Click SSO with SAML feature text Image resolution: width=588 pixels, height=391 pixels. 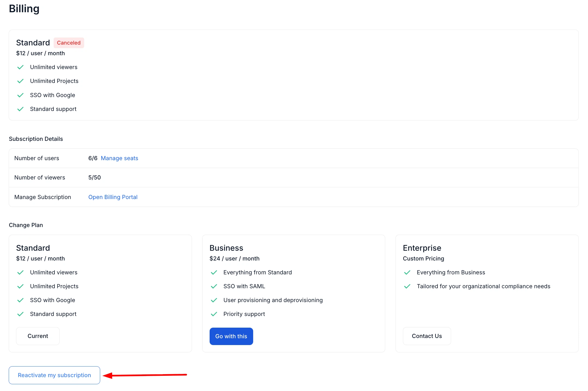point(244,286)
